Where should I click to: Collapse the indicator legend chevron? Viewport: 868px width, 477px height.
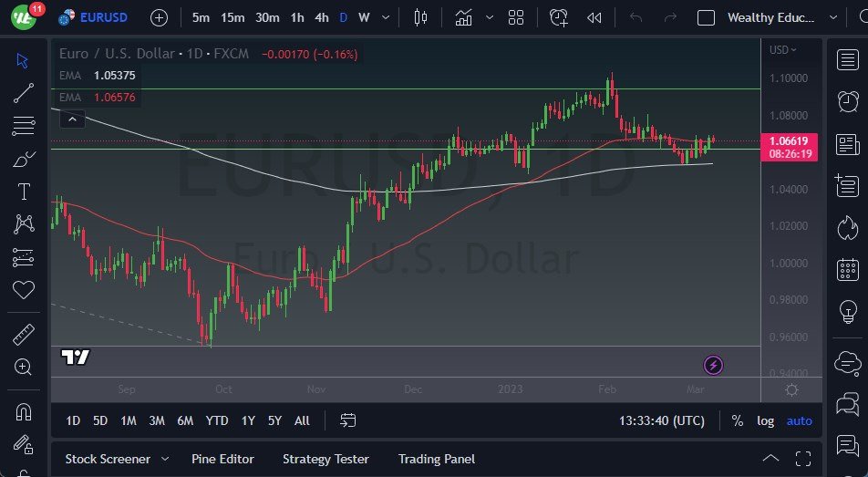tap(73, 118)
